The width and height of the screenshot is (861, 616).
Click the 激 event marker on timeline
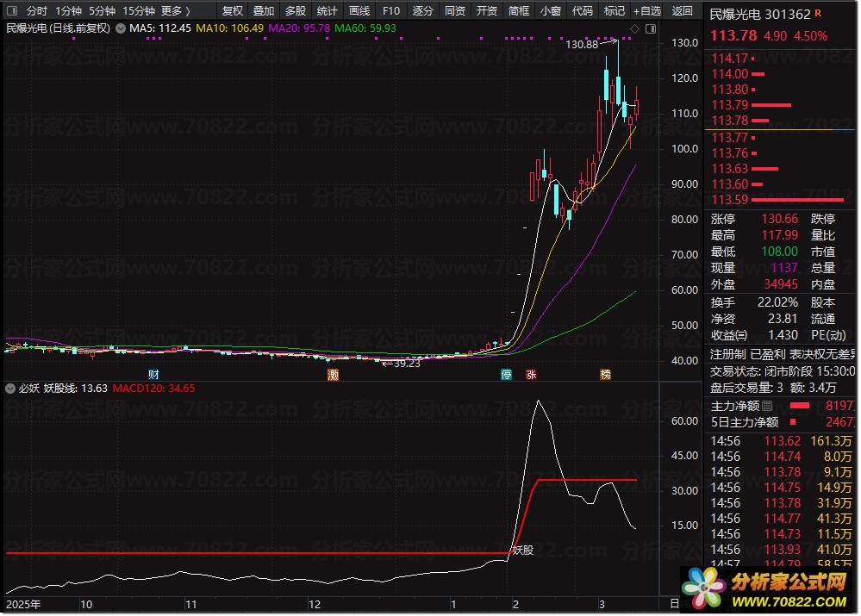click(333, 375)
